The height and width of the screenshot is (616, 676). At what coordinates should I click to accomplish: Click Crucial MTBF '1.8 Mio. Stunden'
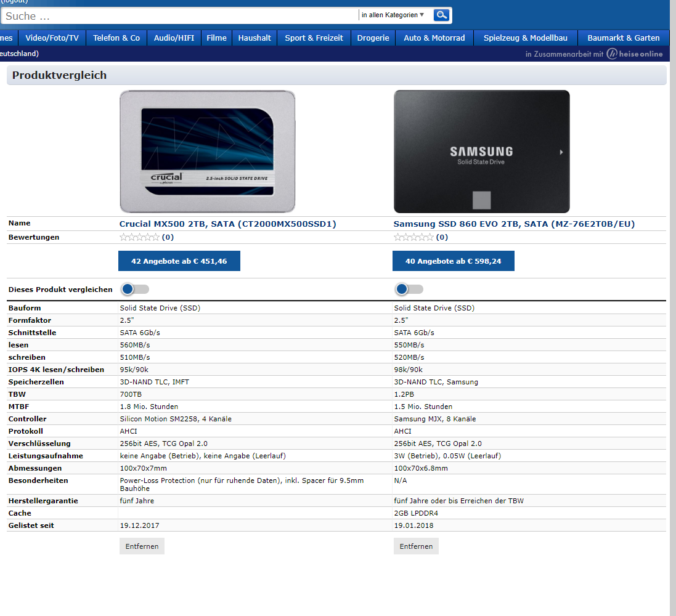point(149,407)
